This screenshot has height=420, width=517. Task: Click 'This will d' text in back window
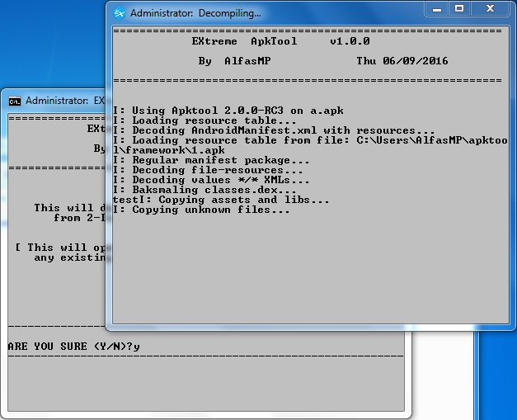tap(69, 208)
